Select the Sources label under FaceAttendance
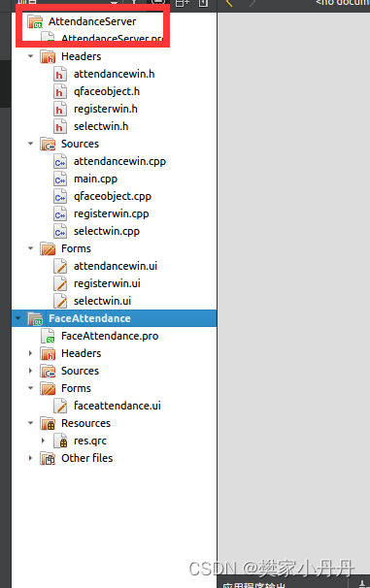The height and width of the screenshot is (588, 370). (80, 371)
